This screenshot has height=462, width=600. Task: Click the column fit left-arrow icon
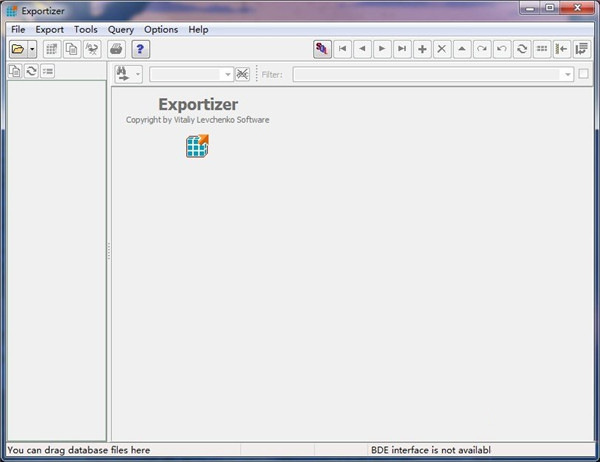(562, 49)
